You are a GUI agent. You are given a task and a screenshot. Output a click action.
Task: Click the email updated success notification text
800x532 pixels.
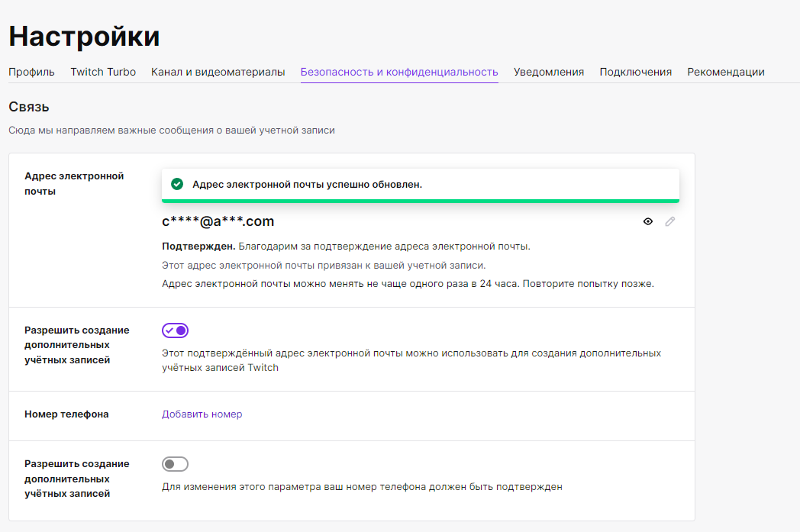pyautogui.click(x=307, y=185)
